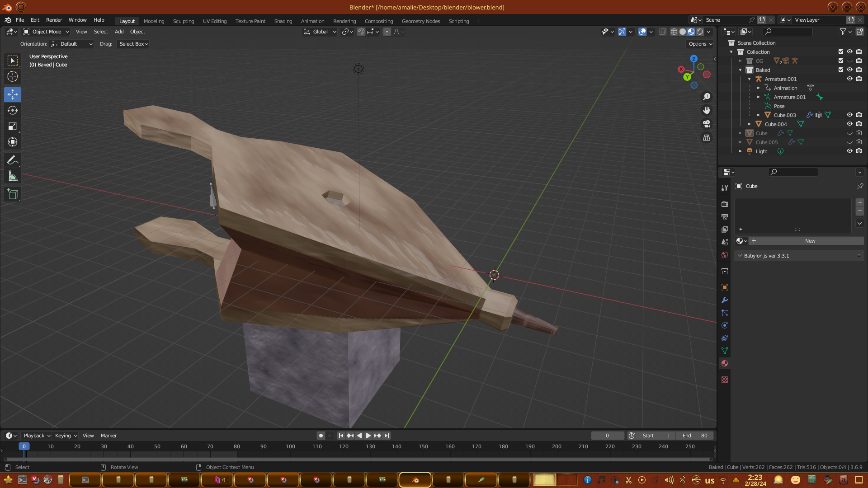Hide the Light object with eye icon

849,151
